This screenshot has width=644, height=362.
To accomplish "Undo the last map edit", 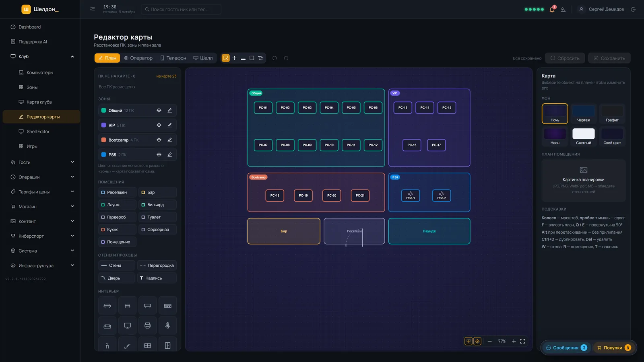I will tap(275, 58).
